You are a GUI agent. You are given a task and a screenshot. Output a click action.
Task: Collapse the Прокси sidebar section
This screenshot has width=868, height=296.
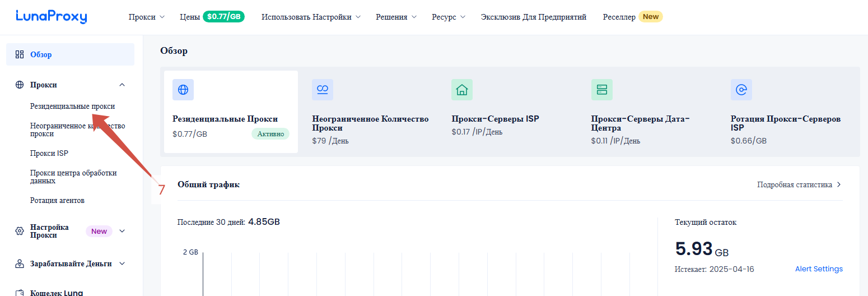click(122, 85)
